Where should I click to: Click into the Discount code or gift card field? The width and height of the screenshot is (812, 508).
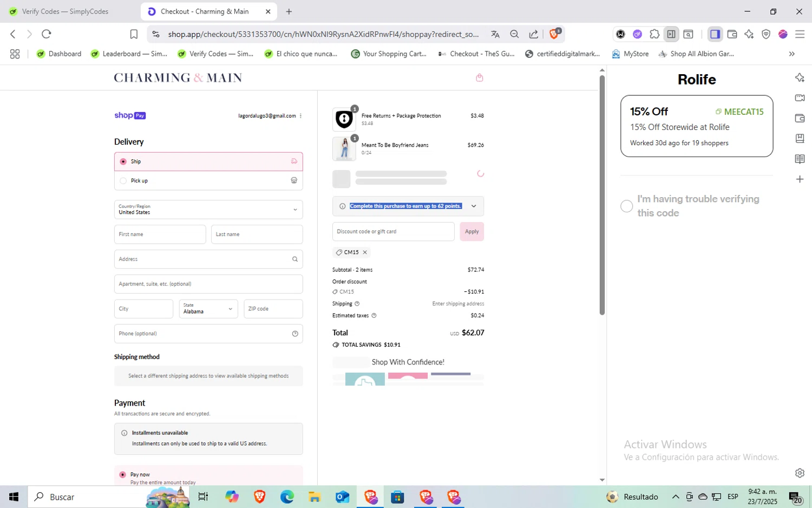(x=394, y=232)
